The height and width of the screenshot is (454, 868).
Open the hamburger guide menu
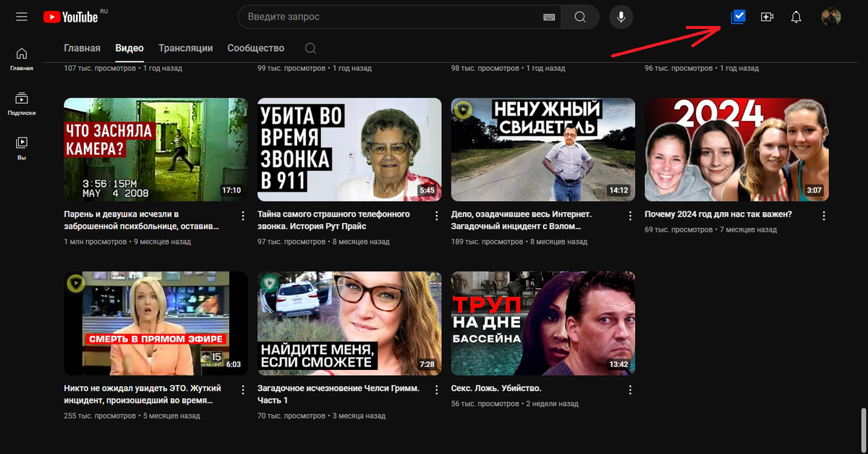22,17
